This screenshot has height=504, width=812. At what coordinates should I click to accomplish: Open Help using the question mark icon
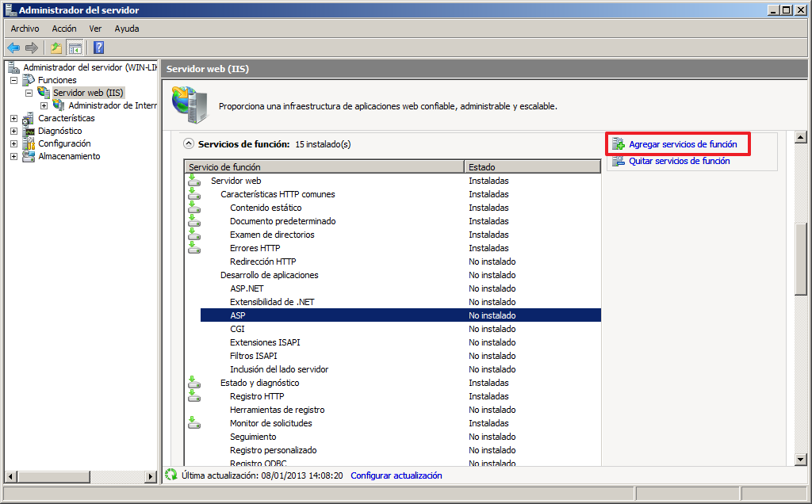click(x=99, y=48)
